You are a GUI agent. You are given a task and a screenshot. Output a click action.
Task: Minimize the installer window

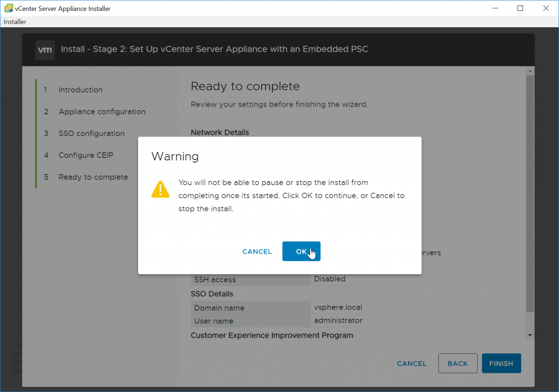click(x=495, y=8)
